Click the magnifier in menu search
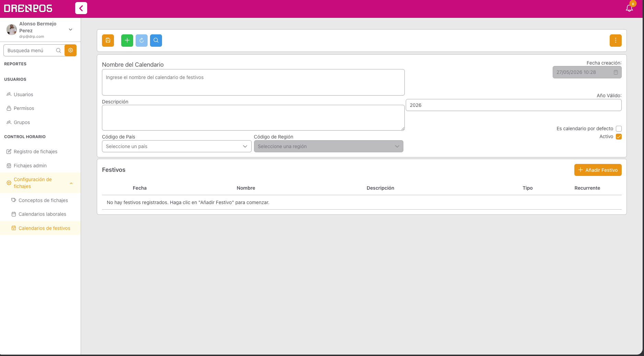 point(58,51)
